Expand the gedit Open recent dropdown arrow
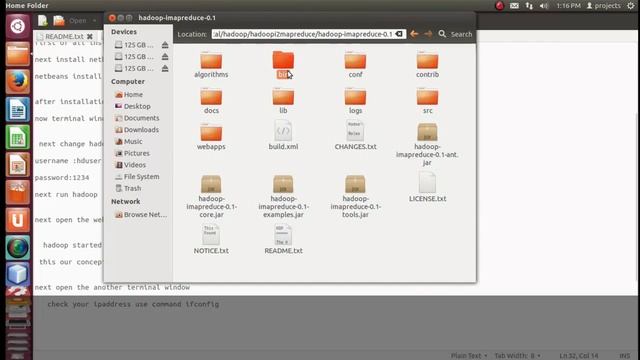 [94, 20]
